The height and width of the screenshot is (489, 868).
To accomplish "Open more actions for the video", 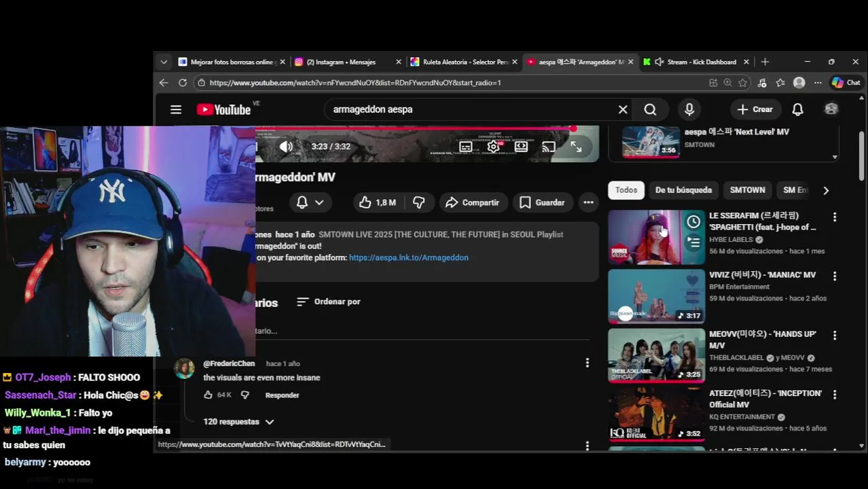I will pyautogui.click(x=588, y=202).
